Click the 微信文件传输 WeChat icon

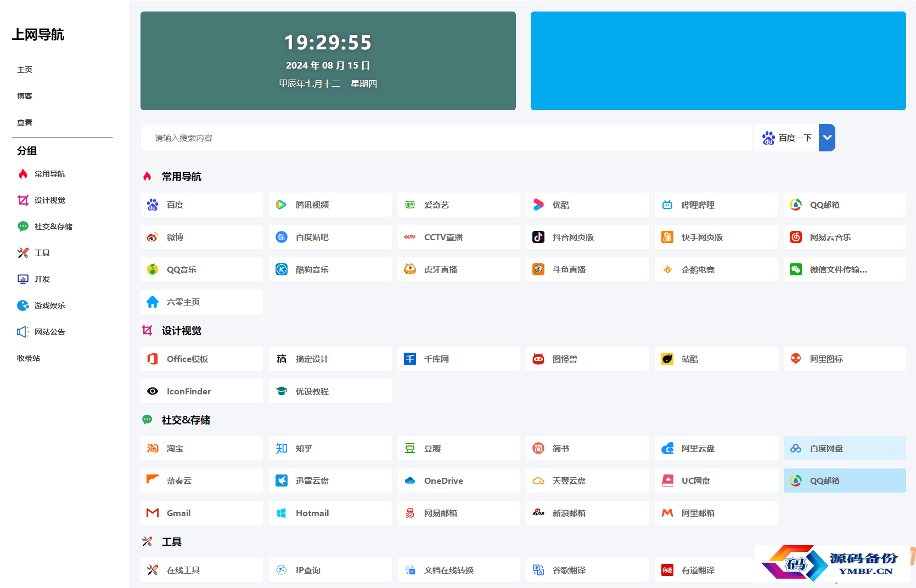796,269
